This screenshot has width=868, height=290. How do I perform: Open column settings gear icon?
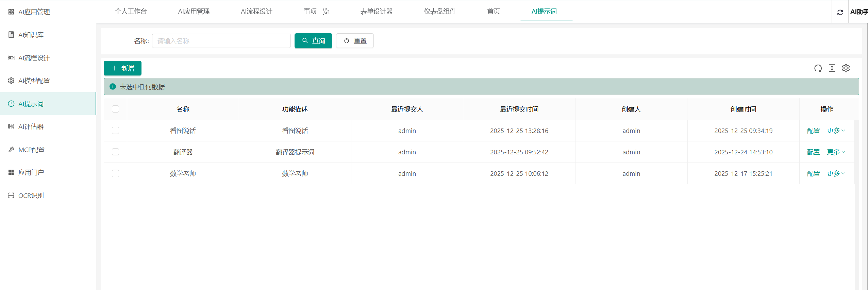846,68
